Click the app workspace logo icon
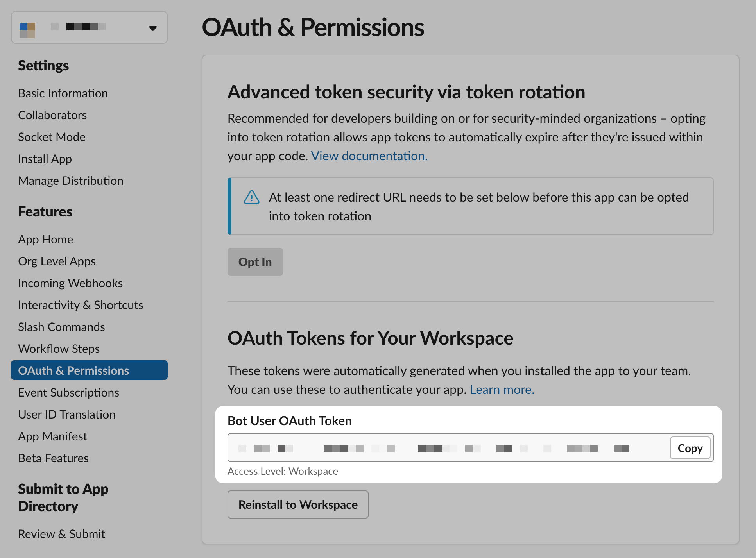This screenshot has height=558, width=756. coord(27,30)
